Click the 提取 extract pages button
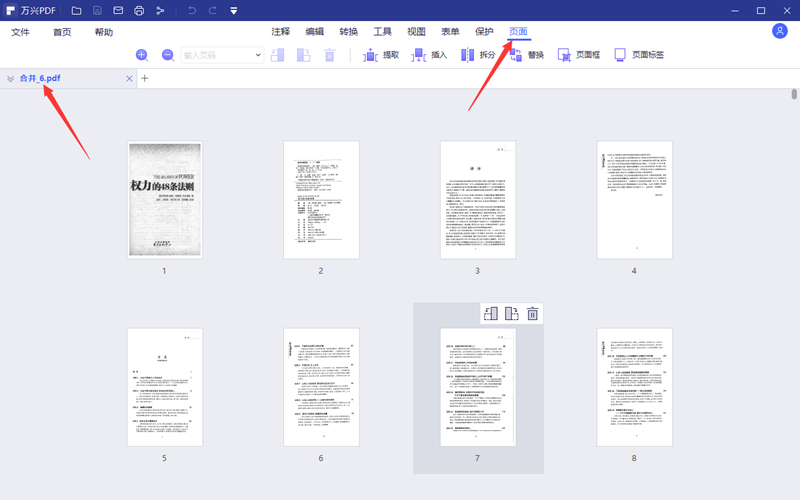 pos(380,55)
